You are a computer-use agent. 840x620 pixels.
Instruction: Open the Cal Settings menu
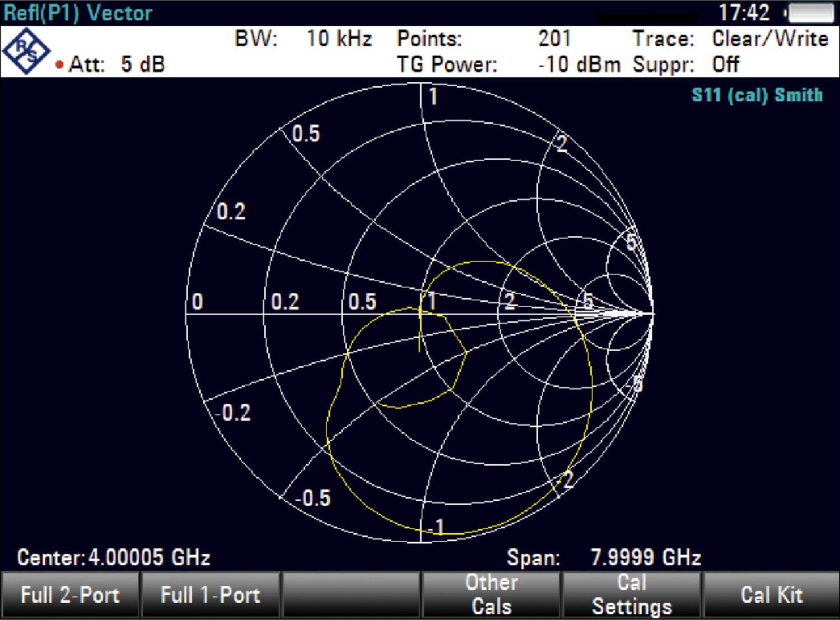click(632, 594)
